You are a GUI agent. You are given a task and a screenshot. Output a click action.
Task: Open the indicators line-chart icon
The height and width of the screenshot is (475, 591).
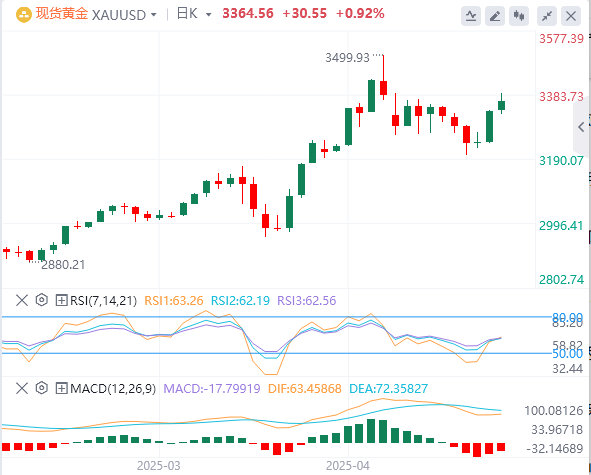click(x=471, y=16)
